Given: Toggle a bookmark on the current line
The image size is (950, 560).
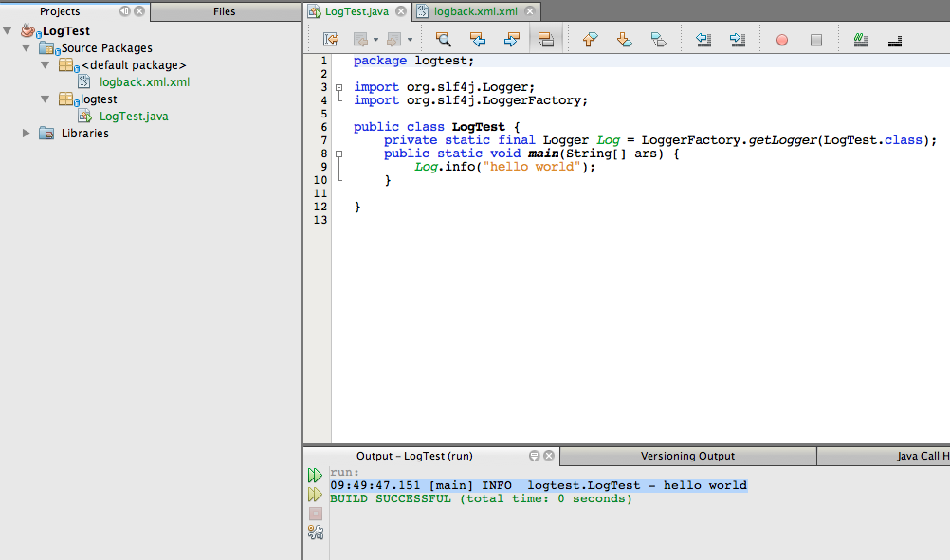Looking at the screenshot, I should point(659,40).
